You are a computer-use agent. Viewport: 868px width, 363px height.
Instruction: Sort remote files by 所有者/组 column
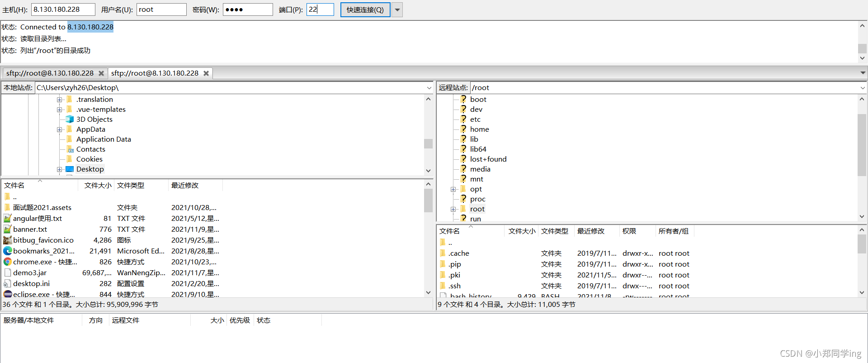click(x=675, y=231)
